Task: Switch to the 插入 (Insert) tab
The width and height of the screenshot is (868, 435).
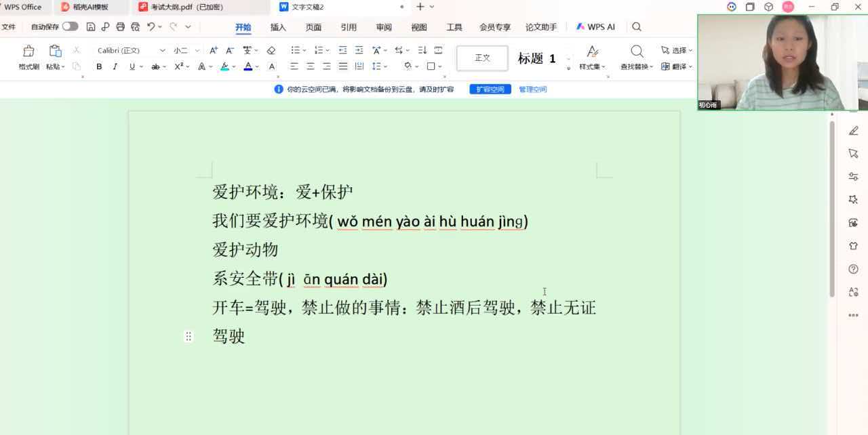Action: [x=278, y=27]
